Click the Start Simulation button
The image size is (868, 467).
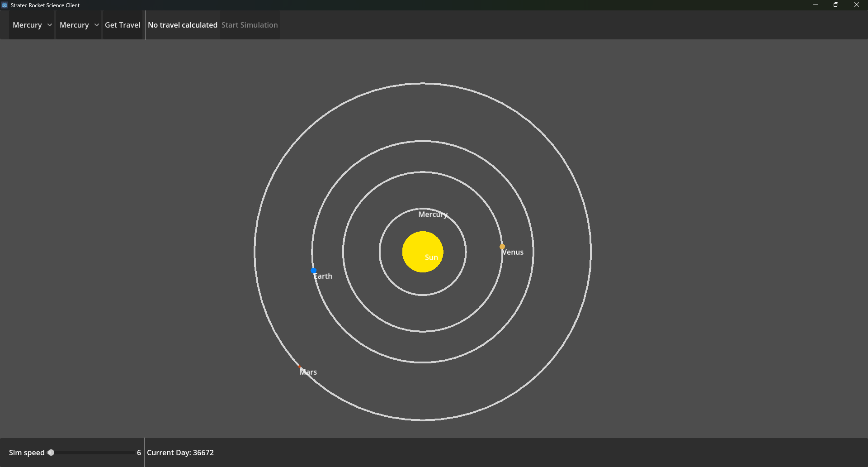coord(250,25)
